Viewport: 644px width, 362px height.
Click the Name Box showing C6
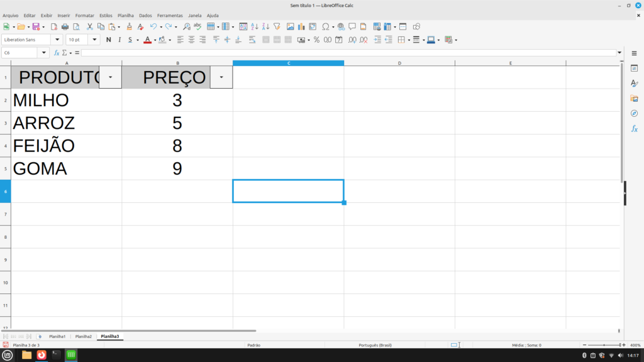[20, 53]
